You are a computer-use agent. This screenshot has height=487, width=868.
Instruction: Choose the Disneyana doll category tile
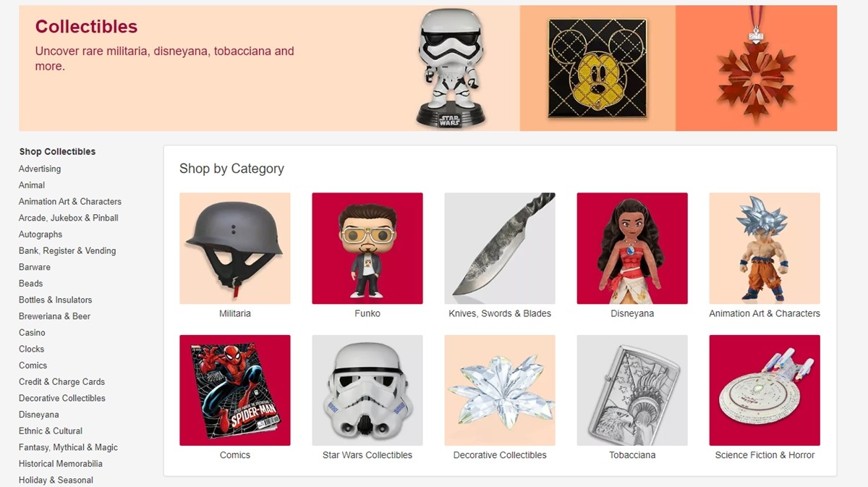[x=632, y=248]
